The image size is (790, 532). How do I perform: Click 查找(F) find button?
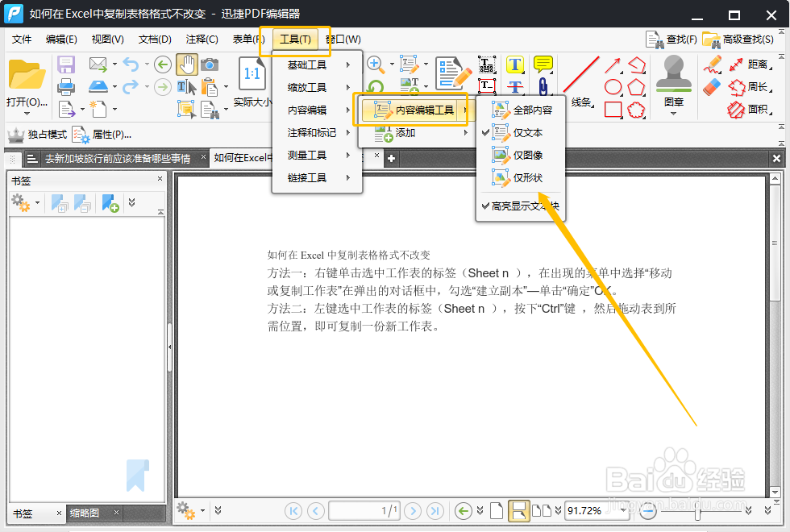point(671,39)
